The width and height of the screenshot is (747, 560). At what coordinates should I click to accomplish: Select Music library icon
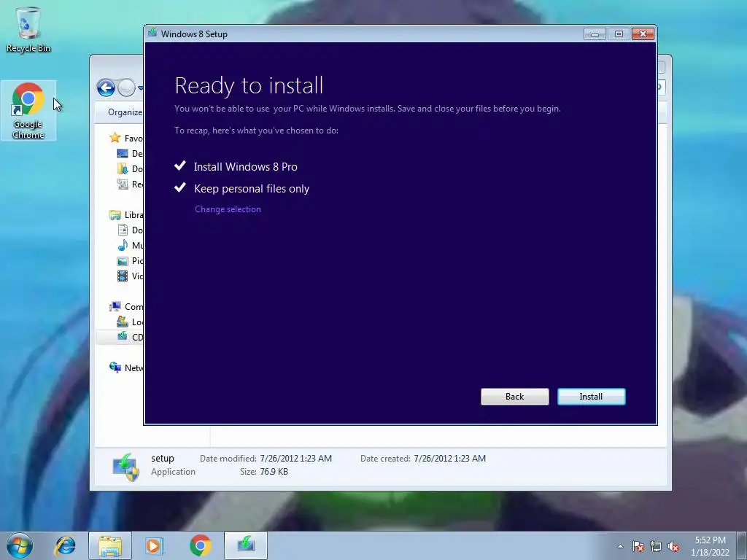tap(123, 245)
